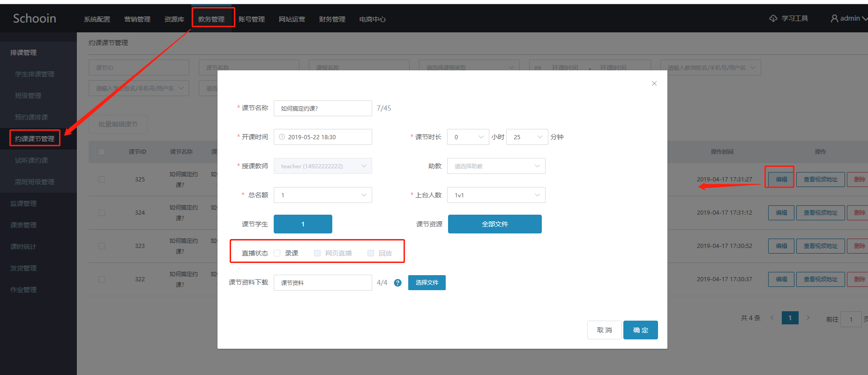Open the 教务管理 top menu

211,19
